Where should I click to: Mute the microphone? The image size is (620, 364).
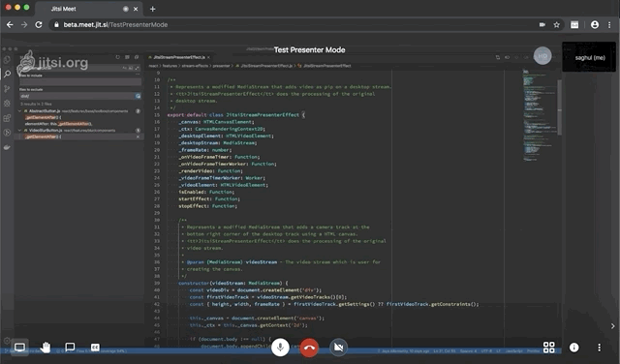tap(280, 348)
